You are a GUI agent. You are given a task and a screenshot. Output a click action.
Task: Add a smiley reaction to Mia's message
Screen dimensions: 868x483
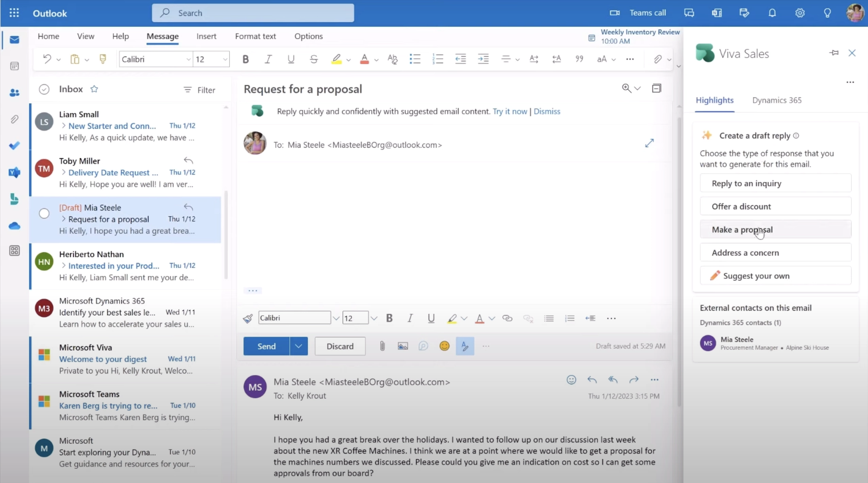coord(571,379)
